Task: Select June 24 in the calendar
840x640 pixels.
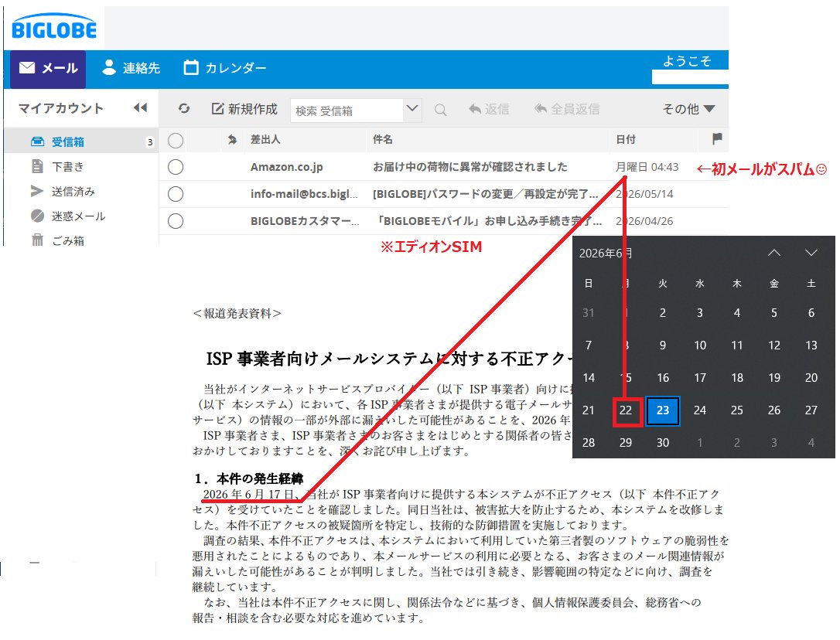Action: [700, 410]
